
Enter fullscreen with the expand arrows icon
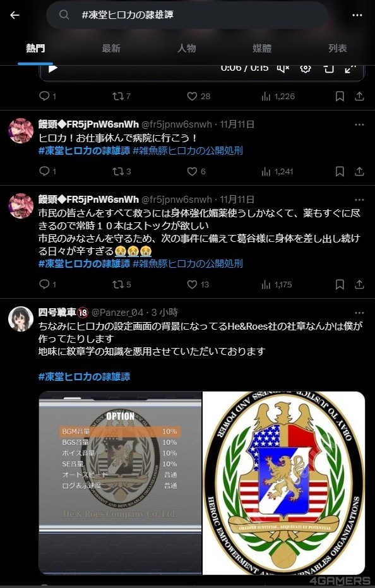(350, 68)
